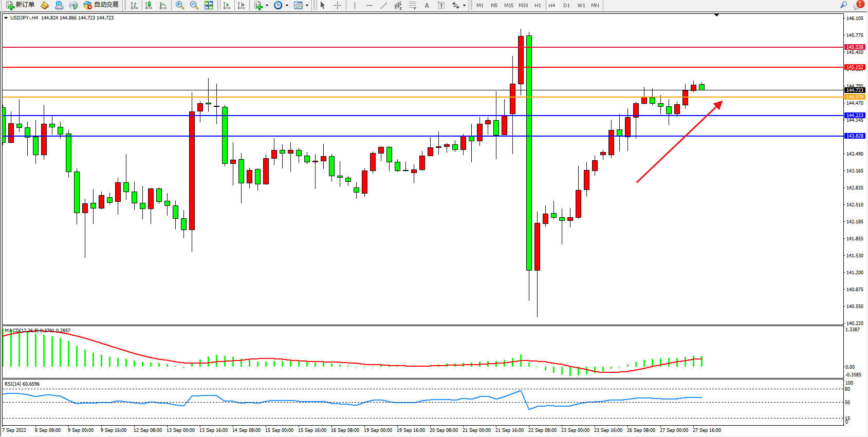Viewport: 868px width, 437px height.
Task: Select the M15 timeframe
Action: coord(508,5)
